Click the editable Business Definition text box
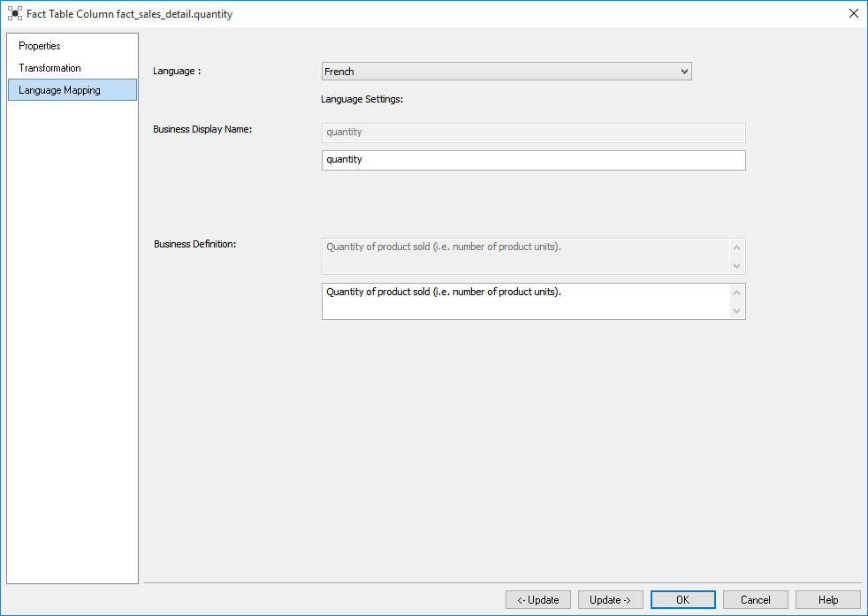The image size is (868, 616). [x=526, y=300]
